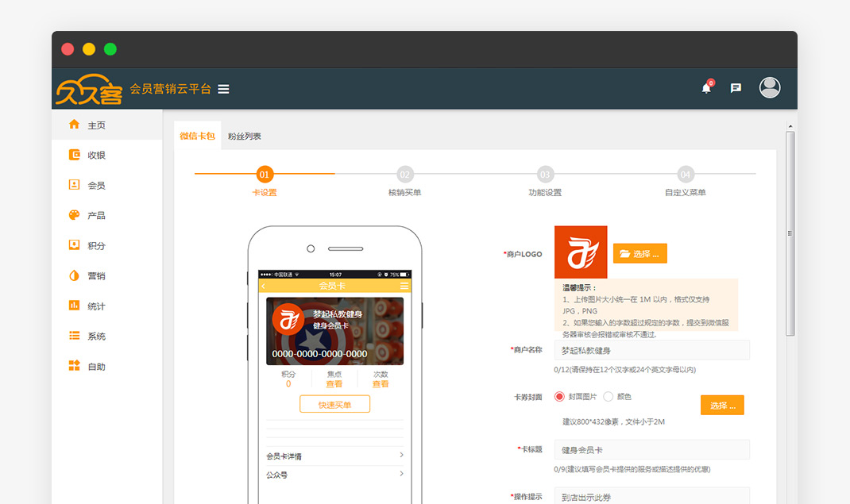Expand 会员卡详情 row in phone preview
The width and height of the screenshot is (850, 504).
coord(334,456)
